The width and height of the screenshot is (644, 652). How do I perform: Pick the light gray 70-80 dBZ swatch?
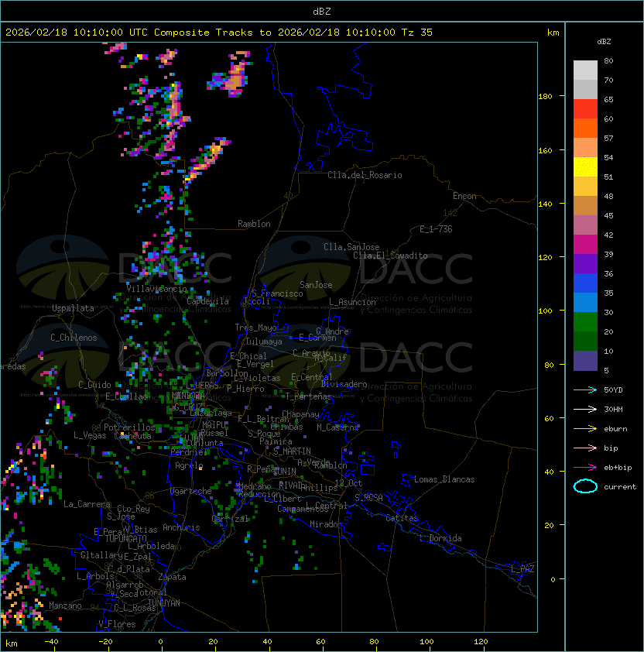585,70
